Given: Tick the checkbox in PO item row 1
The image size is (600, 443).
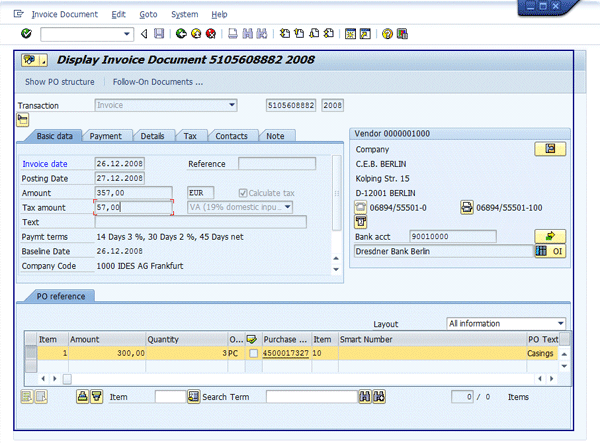Looking at the screenshot, I should click(255, 353).
